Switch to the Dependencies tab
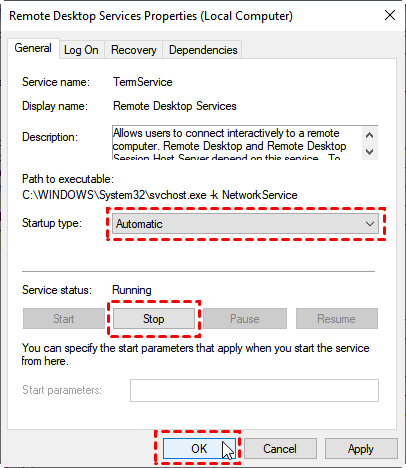The height and width of the screenshot is (468, 406). tap(203, 50)
